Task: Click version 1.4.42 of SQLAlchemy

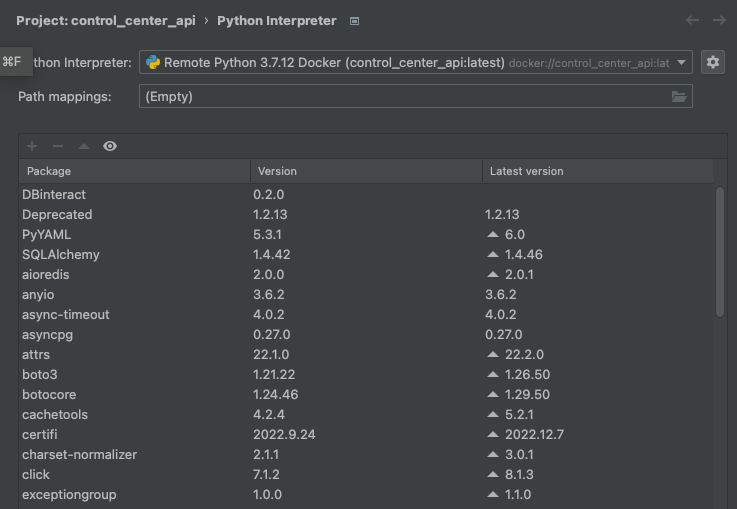Action: point(272,254)
